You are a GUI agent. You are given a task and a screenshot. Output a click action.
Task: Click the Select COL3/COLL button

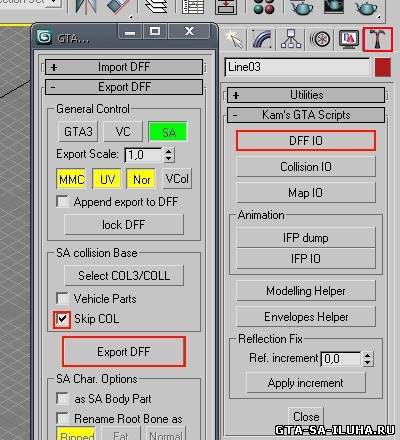(x=124, y=276)
